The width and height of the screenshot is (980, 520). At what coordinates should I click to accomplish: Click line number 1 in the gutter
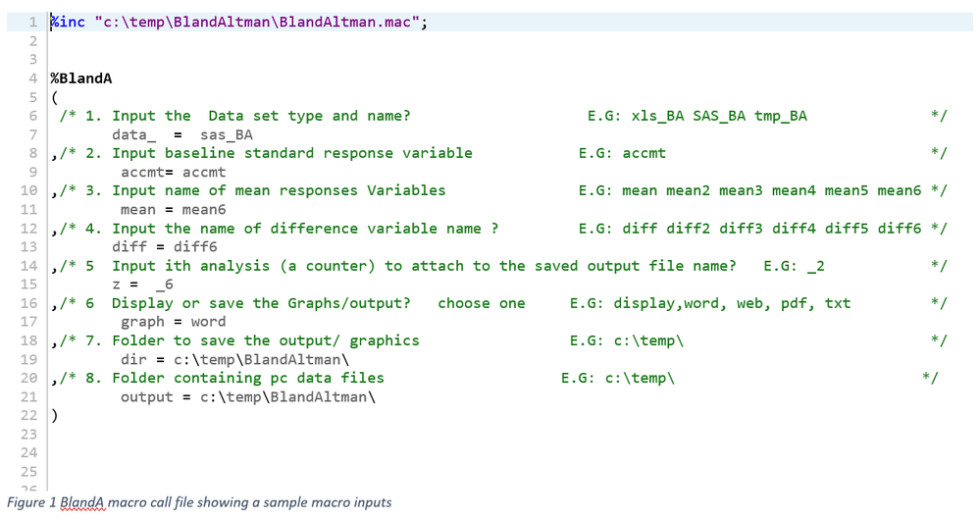pyautogui.click(x=34, y=23)
